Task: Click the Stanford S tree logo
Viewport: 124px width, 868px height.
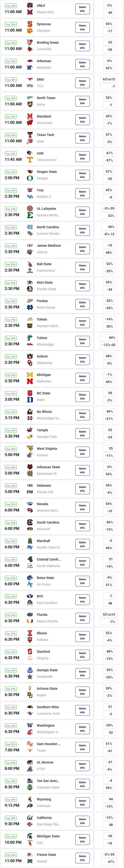Action: pyautogui.click(x=30, y=652)
